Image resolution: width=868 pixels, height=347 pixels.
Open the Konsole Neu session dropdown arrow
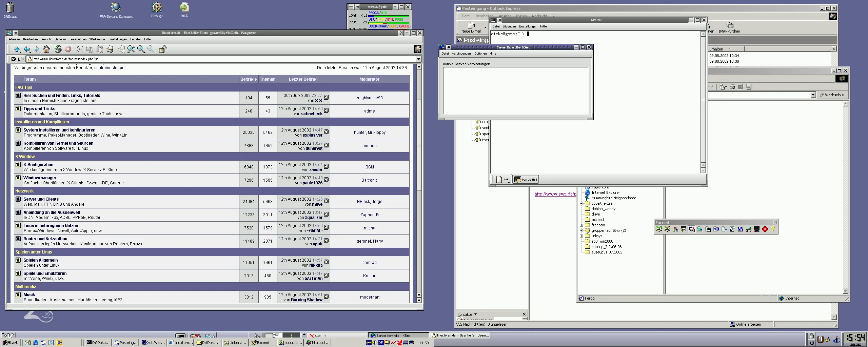coord(509,182)
